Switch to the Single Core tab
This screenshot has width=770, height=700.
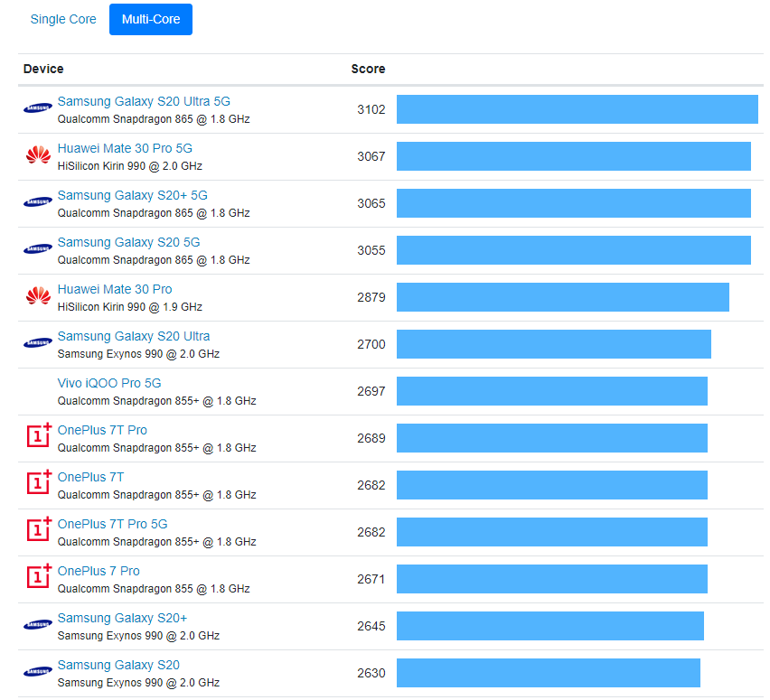pyautogui.click(x=63, y=19)
